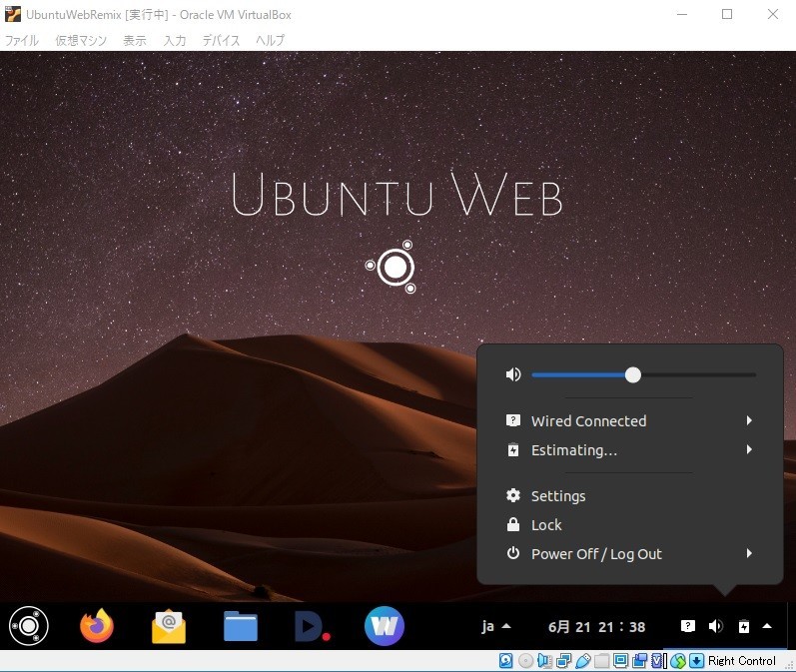796x672 pixels.
Task: Click the CPU virtualization V icon
Action: pos(658,660)
